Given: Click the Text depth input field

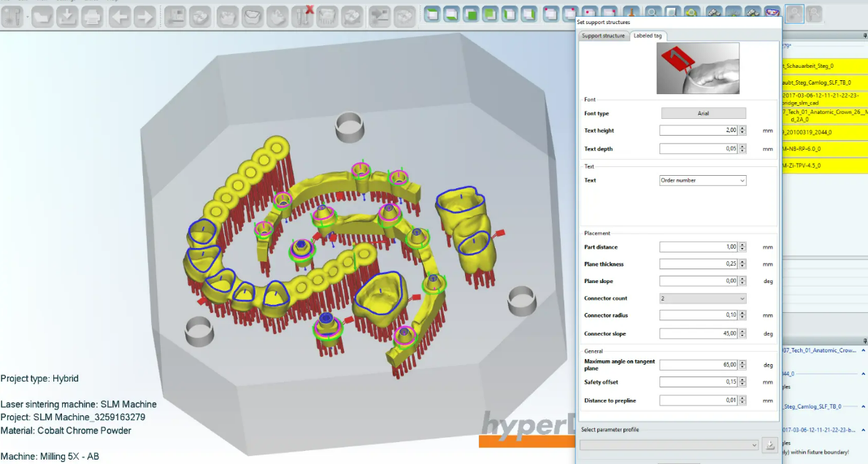Looking at the screenshot, I should point(699,149).
